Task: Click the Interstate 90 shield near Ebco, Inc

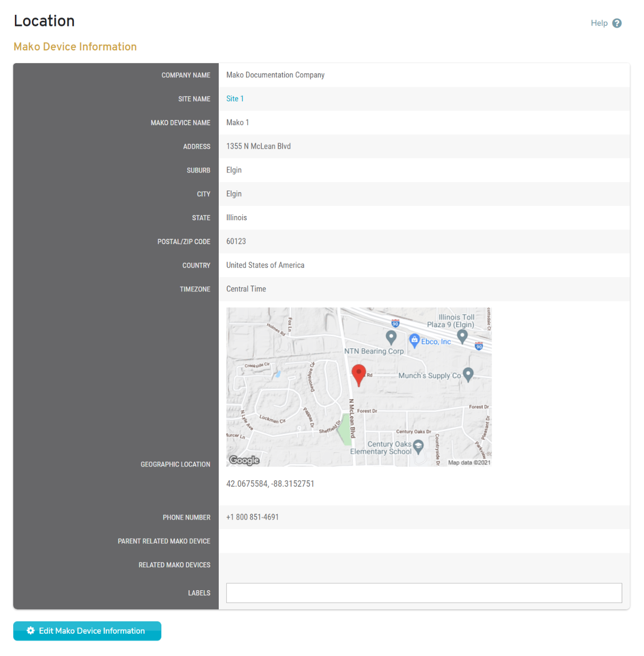Action: 478,346
